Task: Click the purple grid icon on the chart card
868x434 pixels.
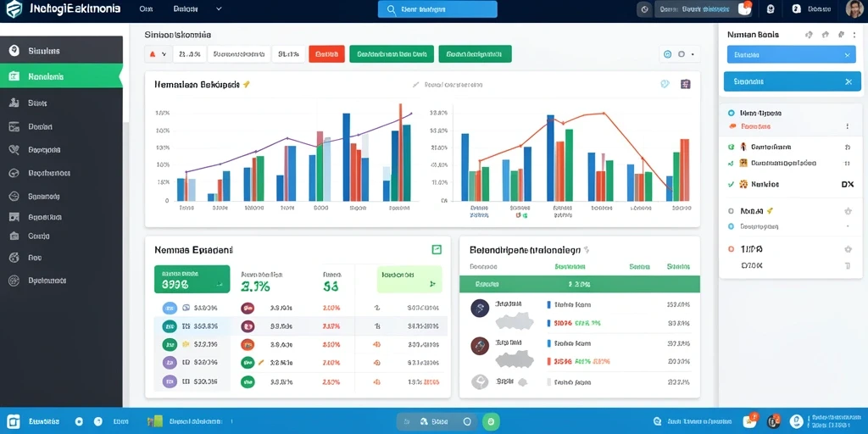Action: (685, 84)
